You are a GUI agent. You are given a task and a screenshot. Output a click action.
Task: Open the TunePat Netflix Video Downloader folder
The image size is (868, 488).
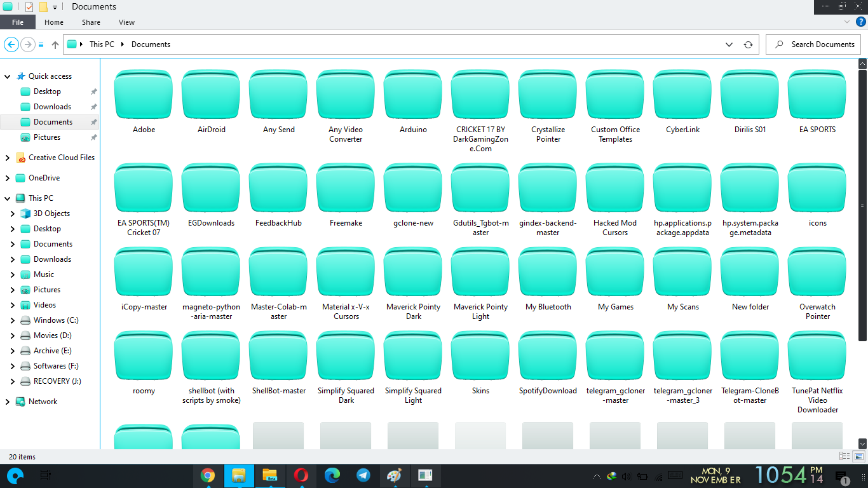pos(817,355)
